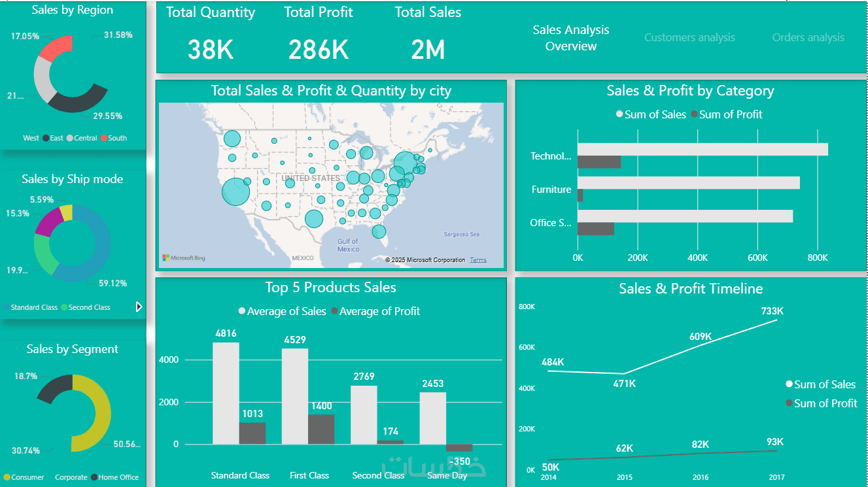868x487 pixels.
Task: Select the Technology profit bar
Action: [x=599, y=162]
